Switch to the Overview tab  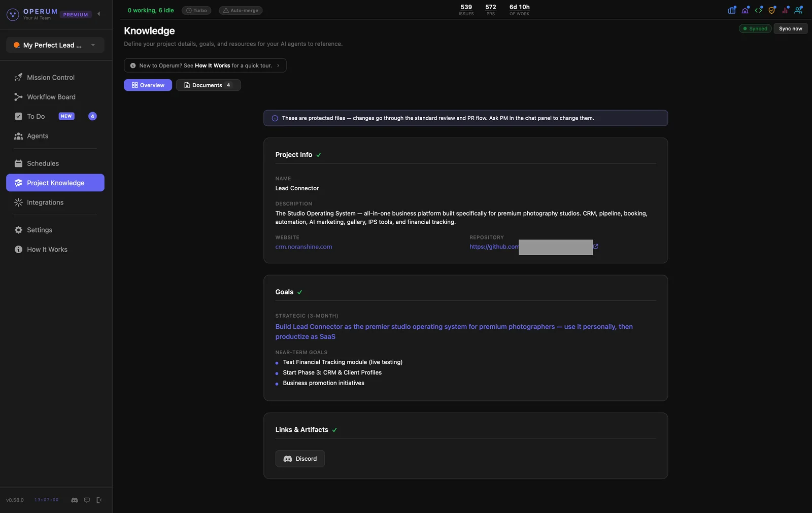(x=148, y=85)
